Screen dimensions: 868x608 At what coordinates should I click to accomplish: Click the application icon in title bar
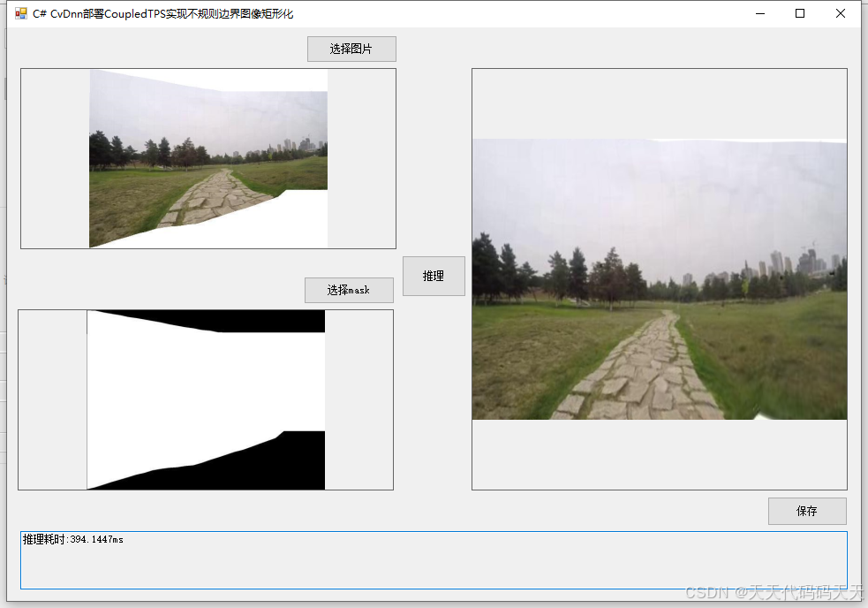(x=21, y=13)
